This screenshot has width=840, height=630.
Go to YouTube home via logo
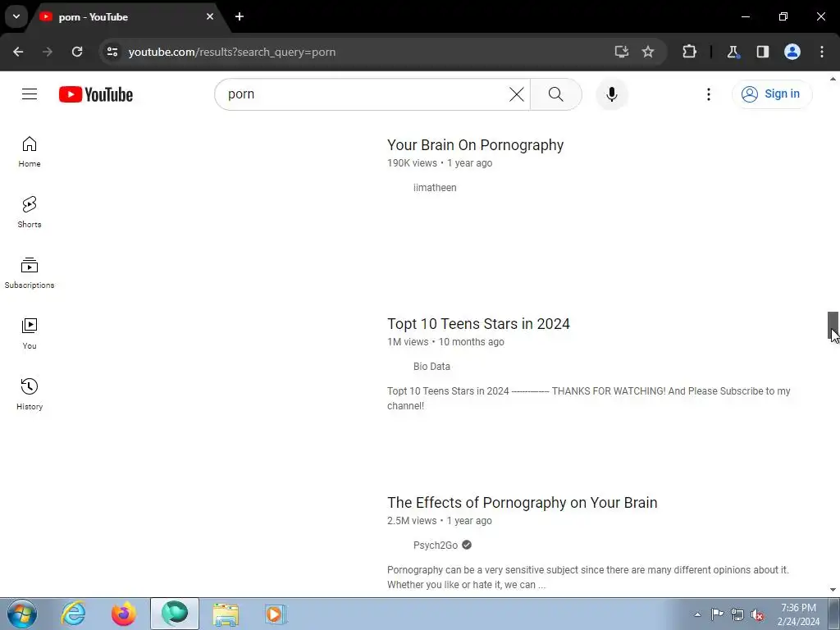click(x=96, y=94)
